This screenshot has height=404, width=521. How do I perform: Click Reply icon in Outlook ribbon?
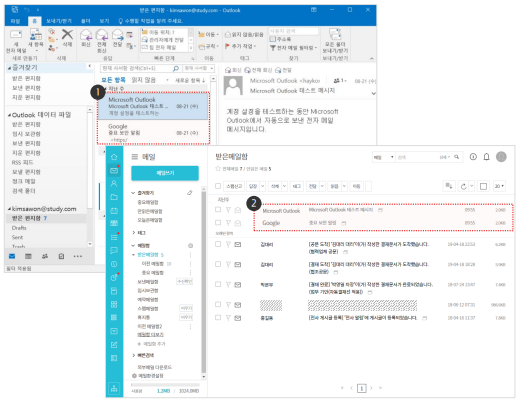(x=86, y=35)
